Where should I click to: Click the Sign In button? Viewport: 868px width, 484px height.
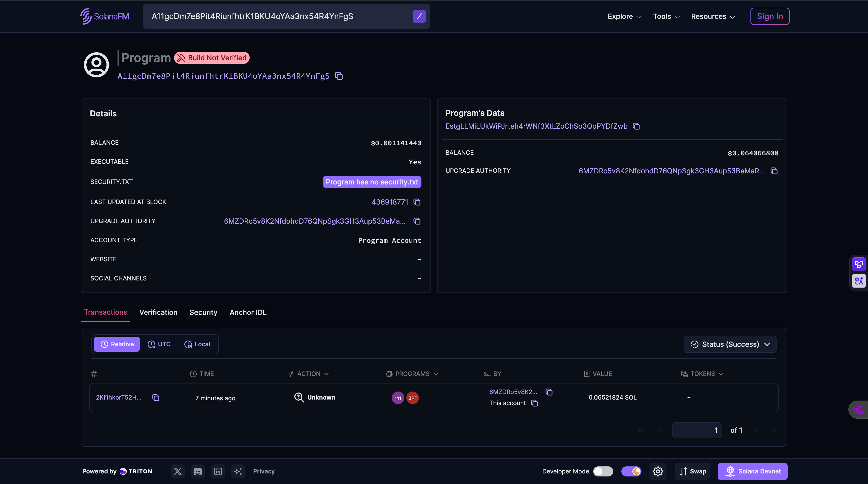770,16
